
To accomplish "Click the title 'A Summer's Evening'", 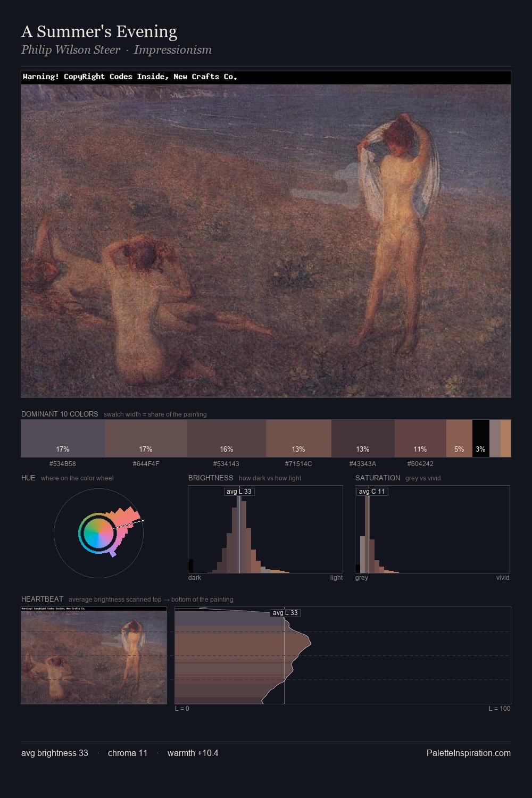I will (x=99, y=32).
